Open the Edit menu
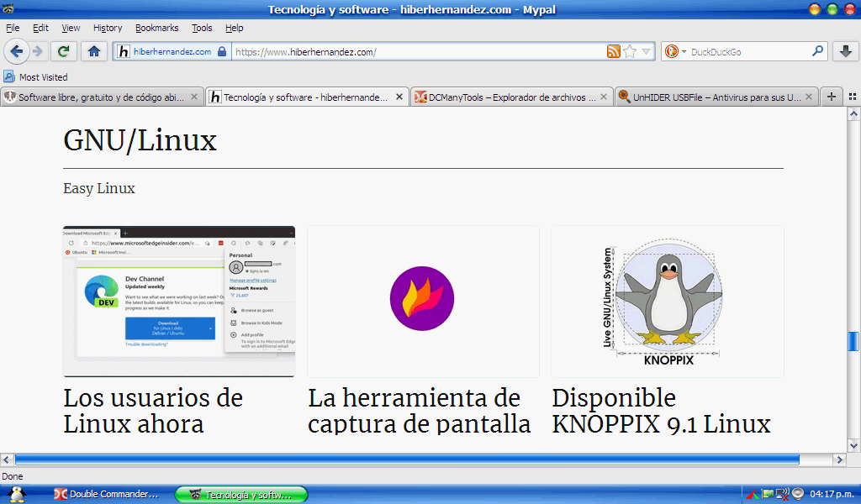The width and height of the screenshot is (861, 504). click(x=40, y=28)
